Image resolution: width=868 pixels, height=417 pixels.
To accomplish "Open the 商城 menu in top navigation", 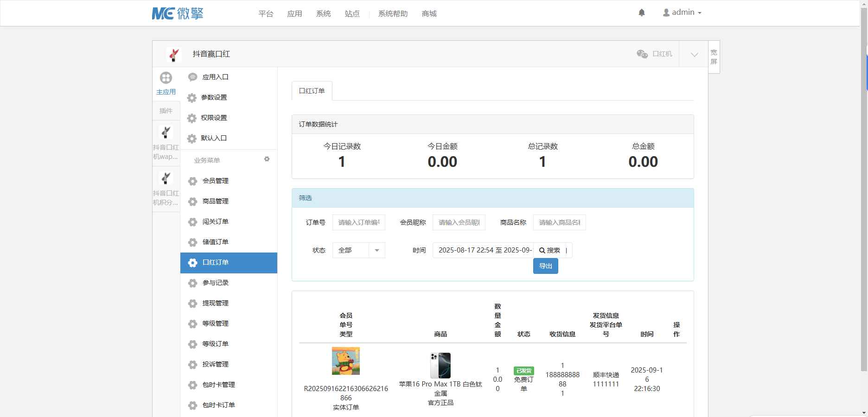I will click(x=428, y=14).
